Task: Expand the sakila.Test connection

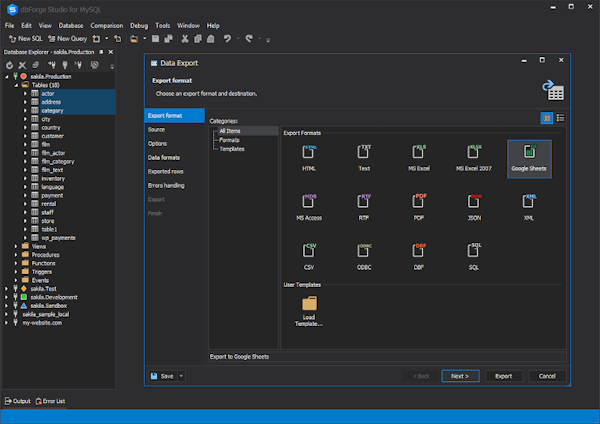Action: (x=7, y=289)
